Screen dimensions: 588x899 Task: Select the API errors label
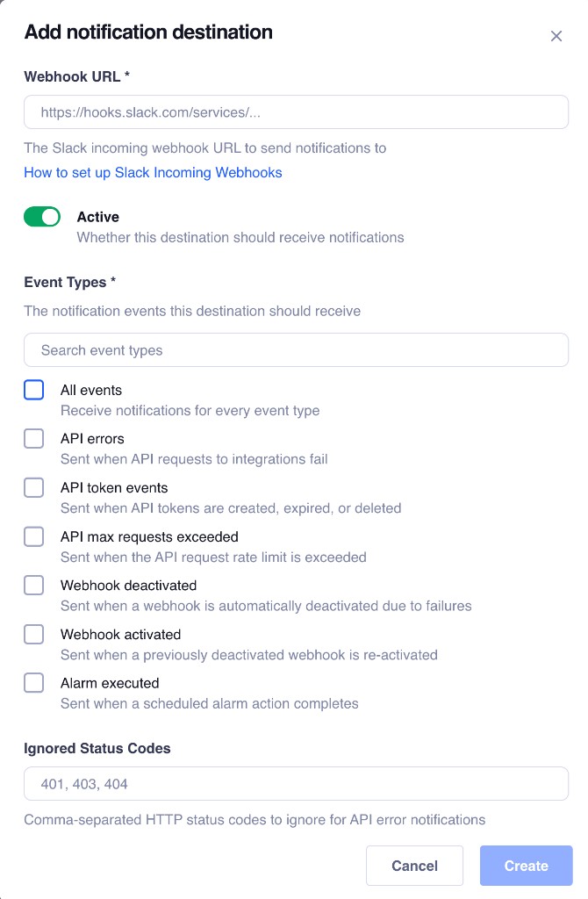(91, 438)
